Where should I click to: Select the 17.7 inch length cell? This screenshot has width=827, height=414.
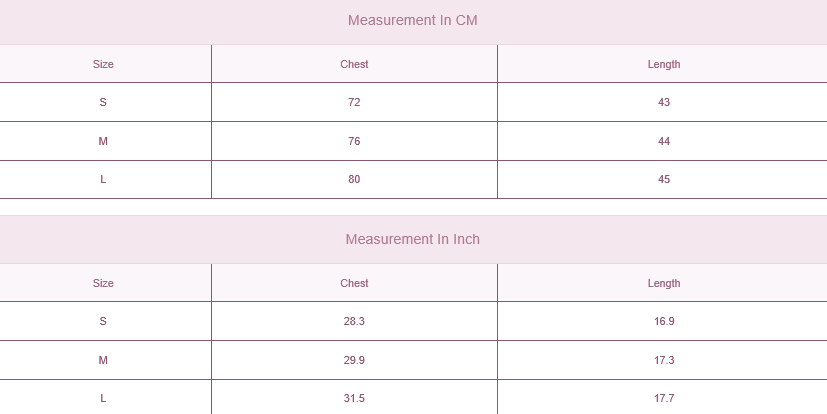click(x=664, y=398)
